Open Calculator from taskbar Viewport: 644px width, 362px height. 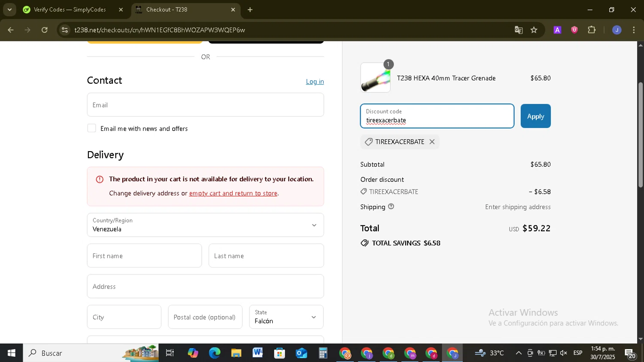(x=323, y=353)
